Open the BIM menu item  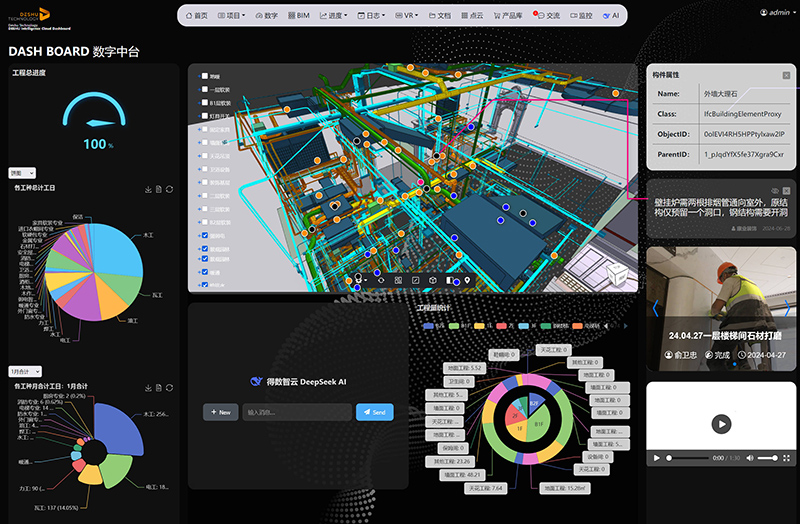point(298,16)
